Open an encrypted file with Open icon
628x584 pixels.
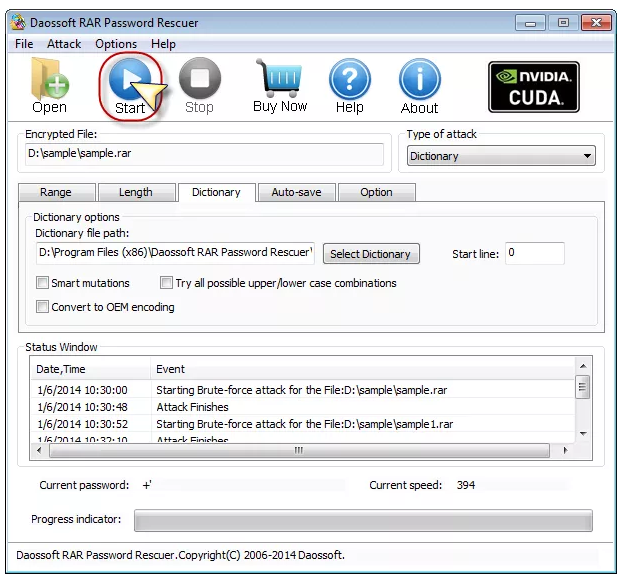tap(50, 85)
